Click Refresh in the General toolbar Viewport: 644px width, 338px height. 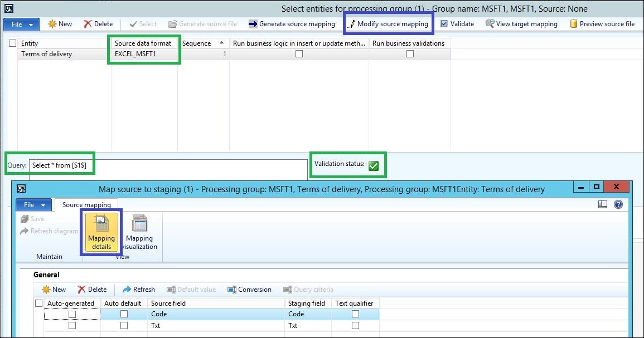click(x=138, y=290)
